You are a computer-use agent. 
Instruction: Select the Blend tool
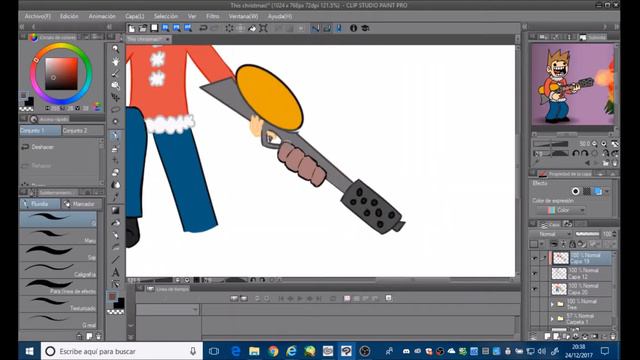(116, 185)
